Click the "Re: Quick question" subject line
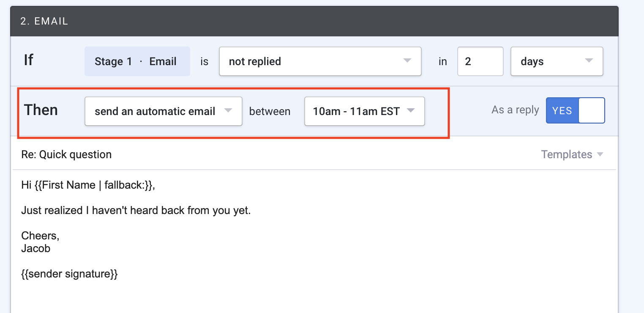This screenshot has height=313, width=644. coord(66,155)
